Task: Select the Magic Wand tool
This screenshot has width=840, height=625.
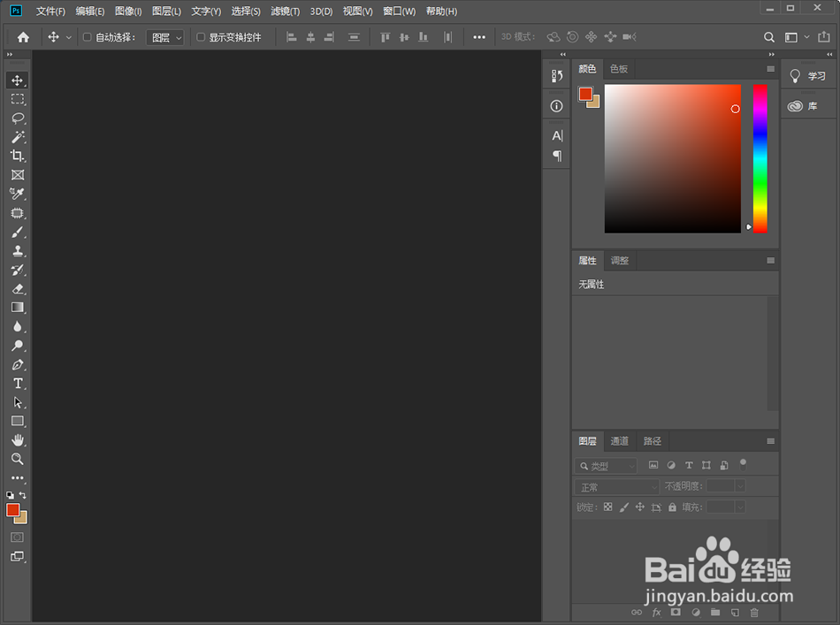Action: 17,137
